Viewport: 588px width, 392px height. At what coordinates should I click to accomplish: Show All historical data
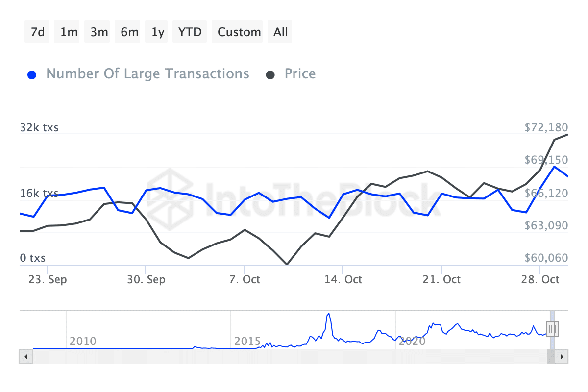tap(280, 32)
